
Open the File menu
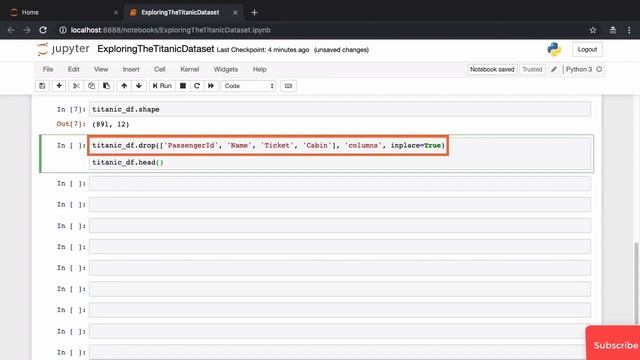pos(48,69)
